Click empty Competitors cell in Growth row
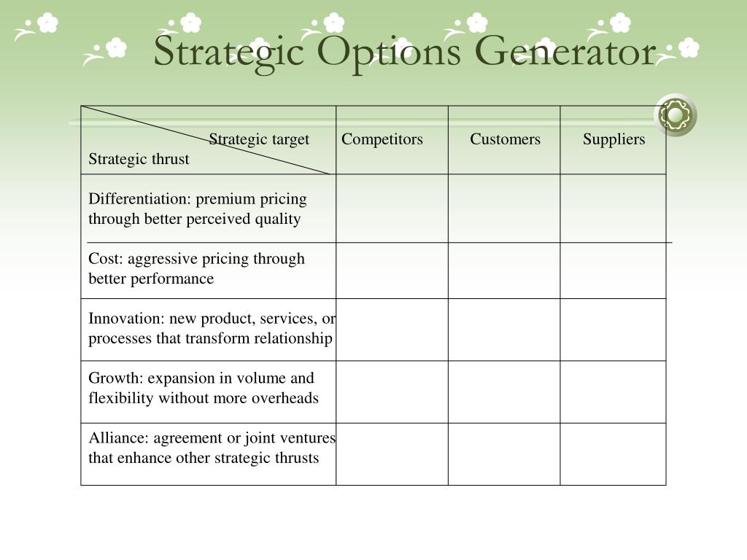The width and height of the screenshot is (747, 560). pos(392,392)
